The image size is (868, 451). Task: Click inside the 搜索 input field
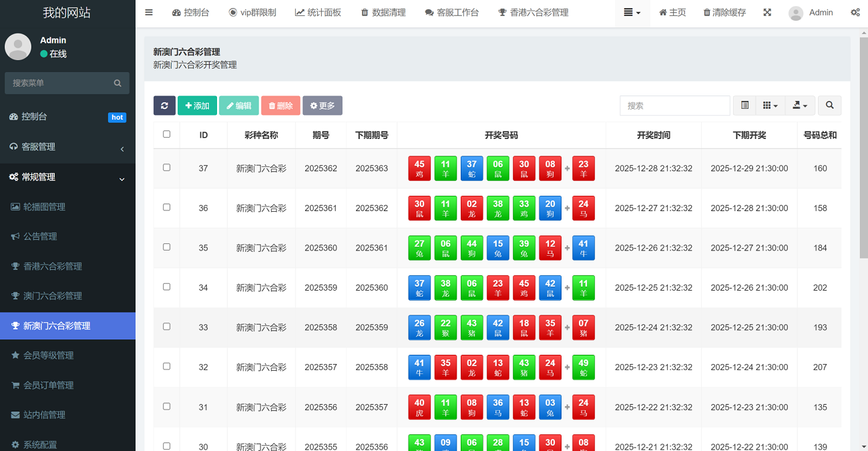(x=674, y=105)
